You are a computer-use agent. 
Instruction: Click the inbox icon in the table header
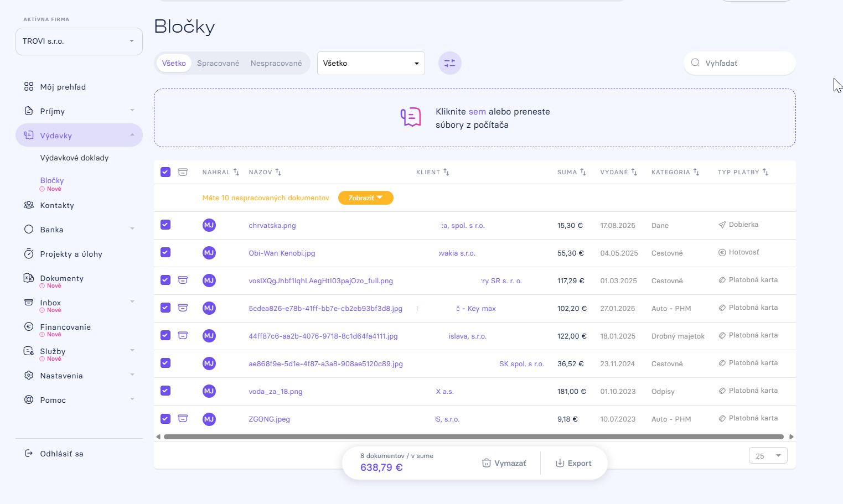(x=183, y=172)
